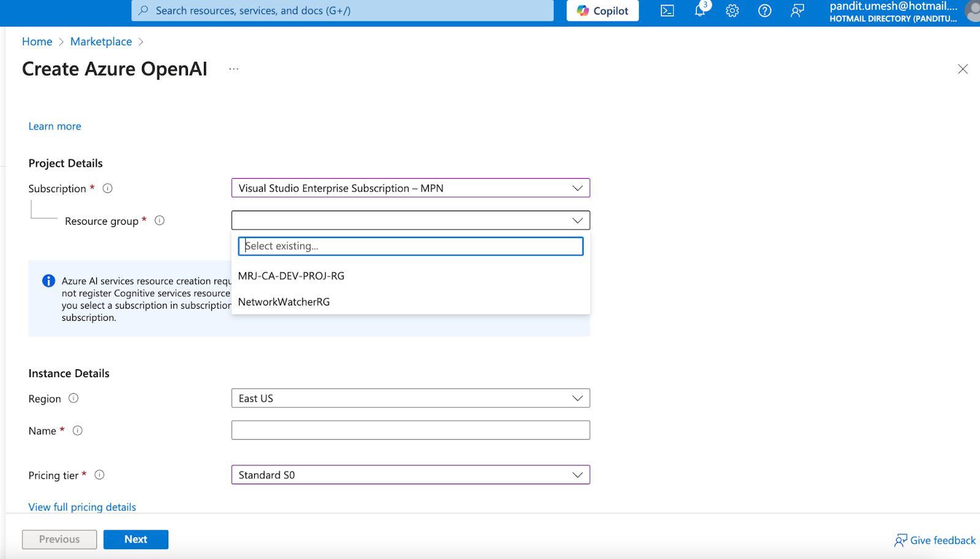The height and width of the screenshot is (559, 980).
Task: Click the Previous button
Action: pyautogui.click(x=59, y=539)
